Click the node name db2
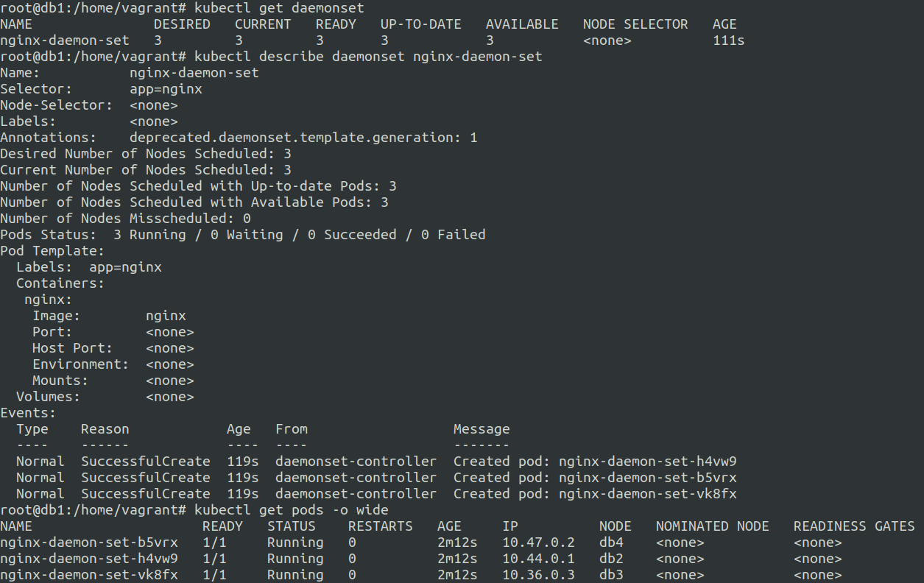This screenshot has width=924, height=583. pyautogui.click(x=611, y=559)
